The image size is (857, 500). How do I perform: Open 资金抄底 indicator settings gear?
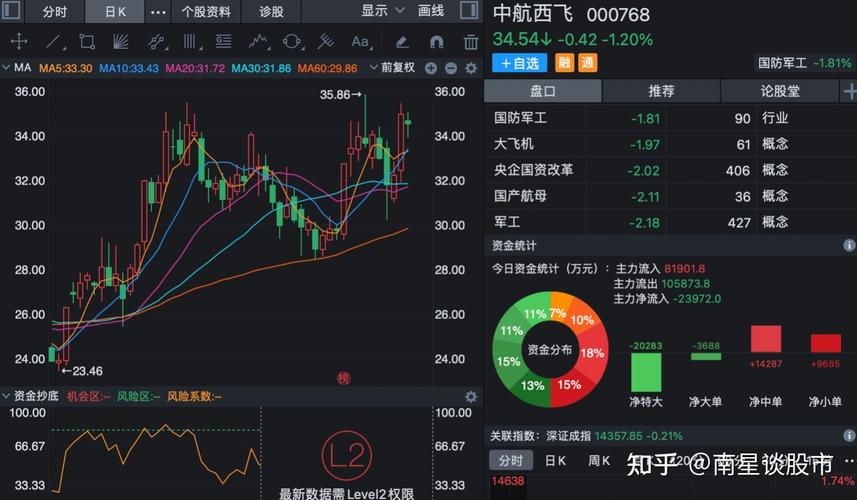click(x=471, y=396)
